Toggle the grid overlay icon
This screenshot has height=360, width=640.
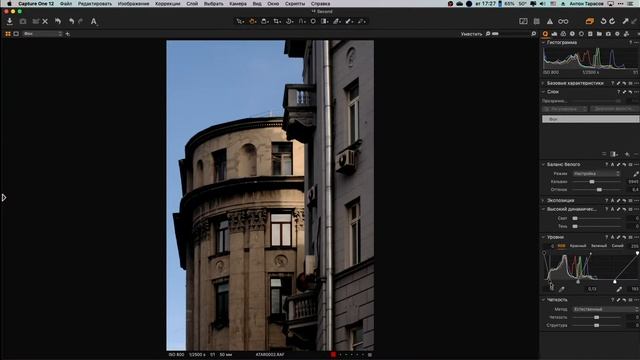pyautogui.click(x=537, y=21)
